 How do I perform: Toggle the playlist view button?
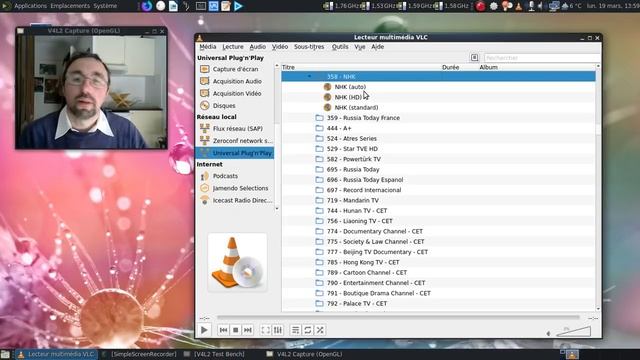tap(296, 330)
